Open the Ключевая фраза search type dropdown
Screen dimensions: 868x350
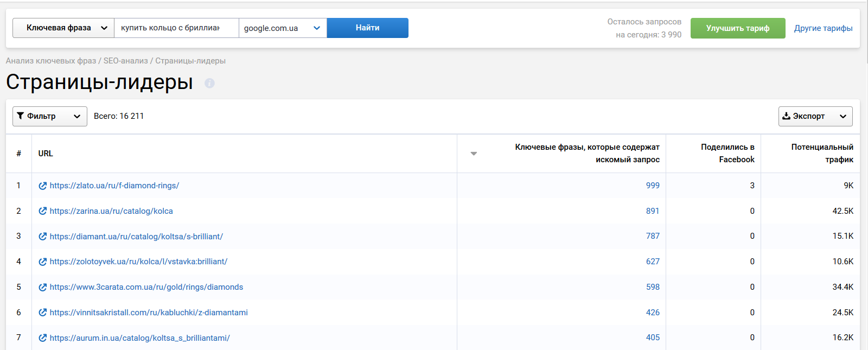[63, 28]
